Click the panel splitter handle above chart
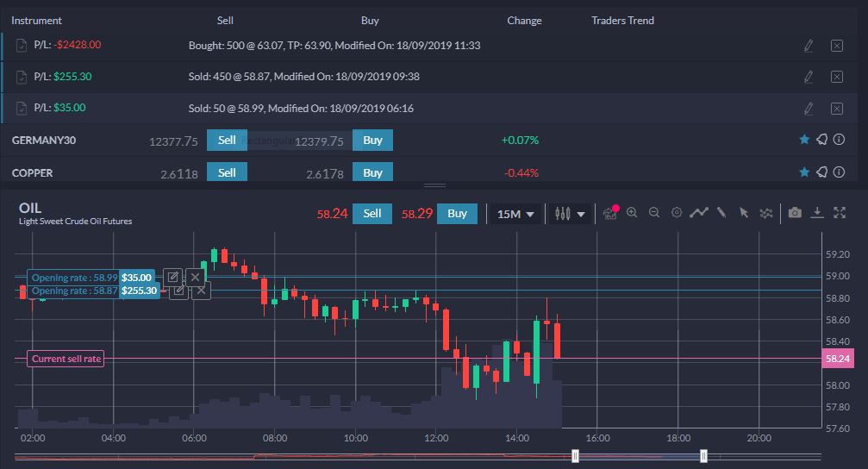This screenshot has width=868, height=469. coord(434,185)
